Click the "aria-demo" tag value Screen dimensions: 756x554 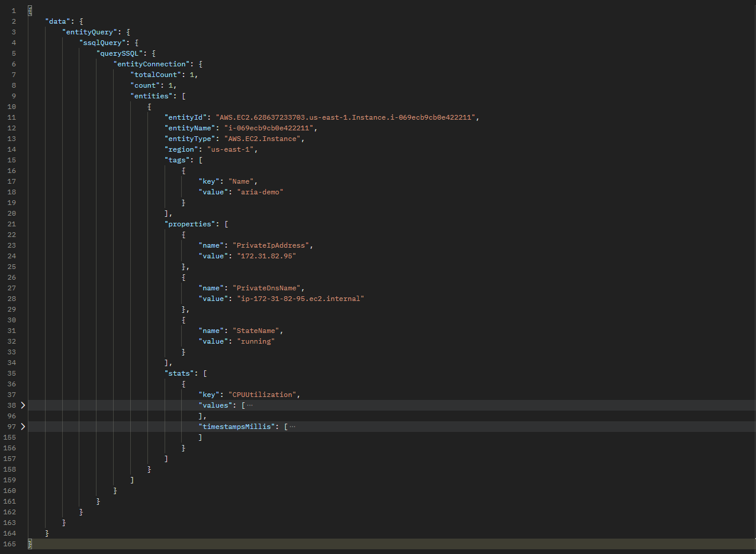pyautogui.click(x=260, y=192)
